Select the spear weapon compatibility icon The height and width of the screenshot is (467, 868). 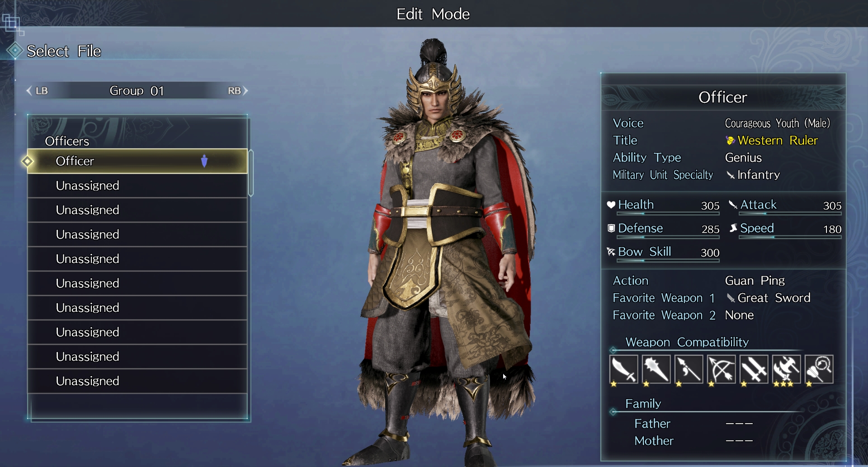pyautogui.click(x=689, y=369)
